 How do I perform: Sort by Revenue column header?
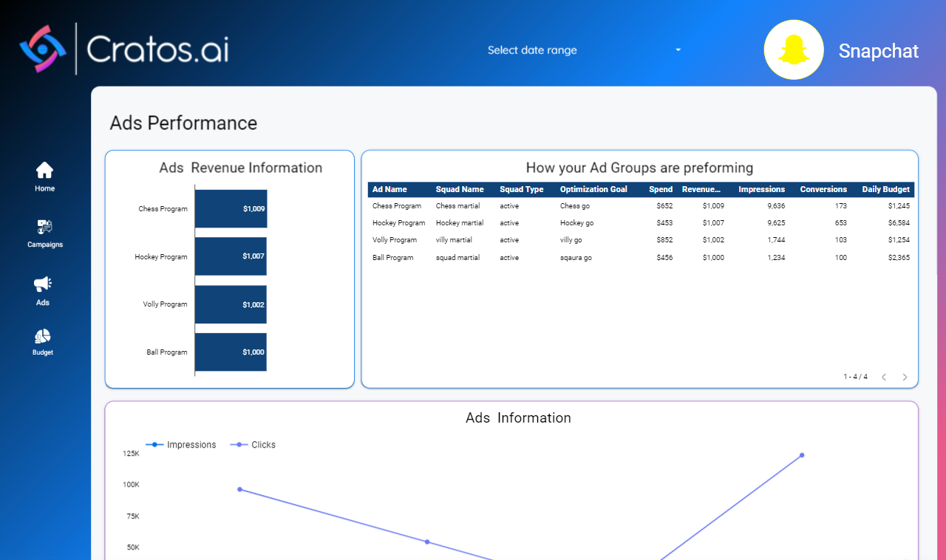pyautogui.click(x=701, y=189)
